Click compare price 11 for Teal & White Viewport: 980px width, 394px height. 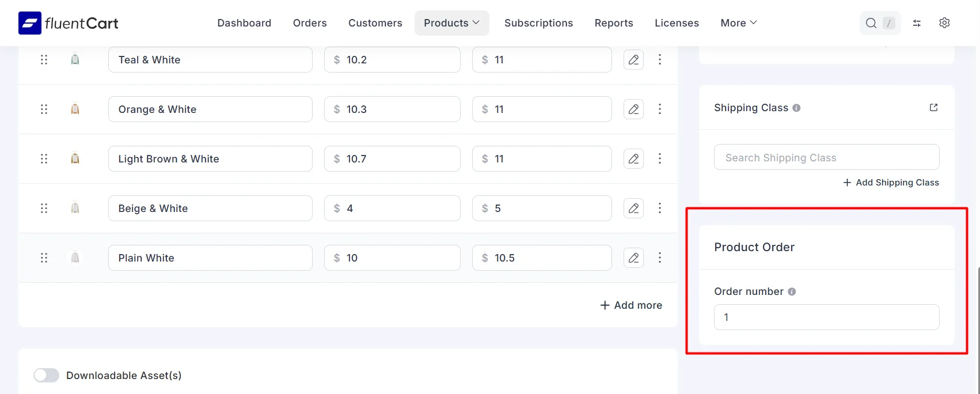tap(542, 60)
